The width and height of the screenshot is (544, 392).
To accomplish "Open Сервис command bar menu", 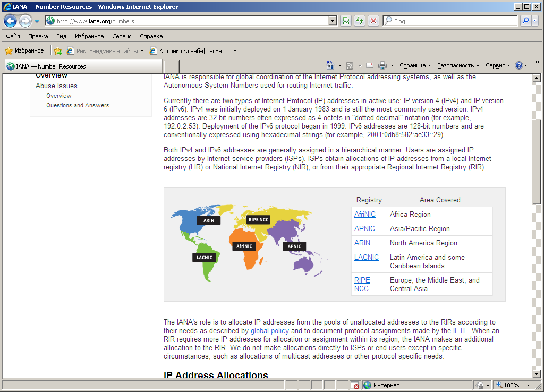I will (497, 65).
